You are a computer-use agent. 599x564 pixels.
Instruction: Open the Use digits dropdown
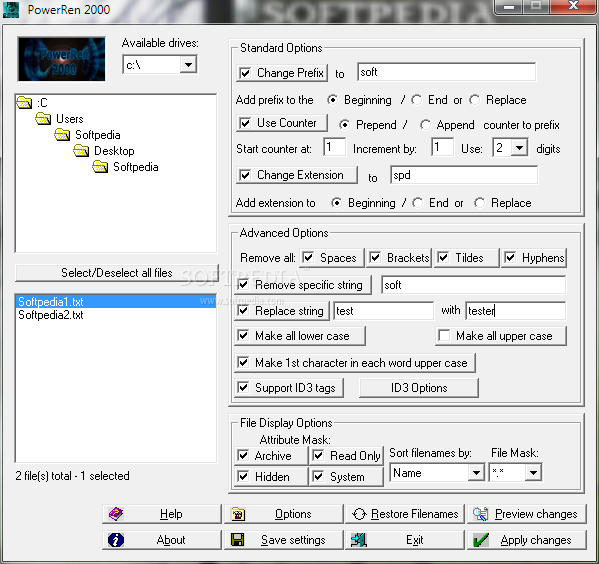pos(520,147)
